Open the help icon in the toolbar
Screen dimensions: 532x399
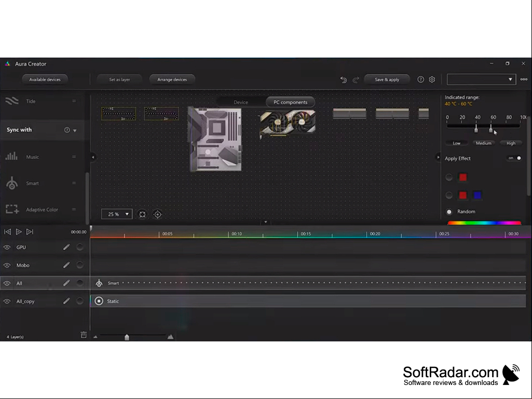tap(420, 79)
